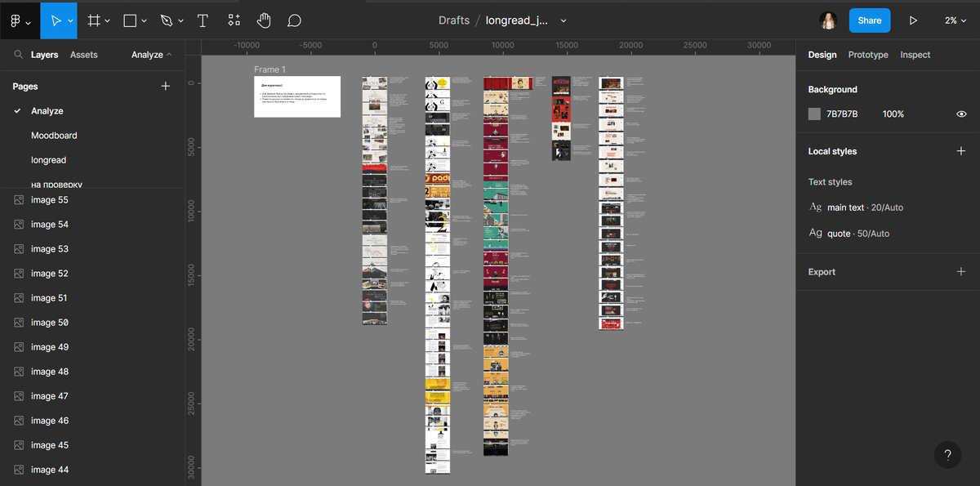Add an export setting with plus

click(961, 272)
